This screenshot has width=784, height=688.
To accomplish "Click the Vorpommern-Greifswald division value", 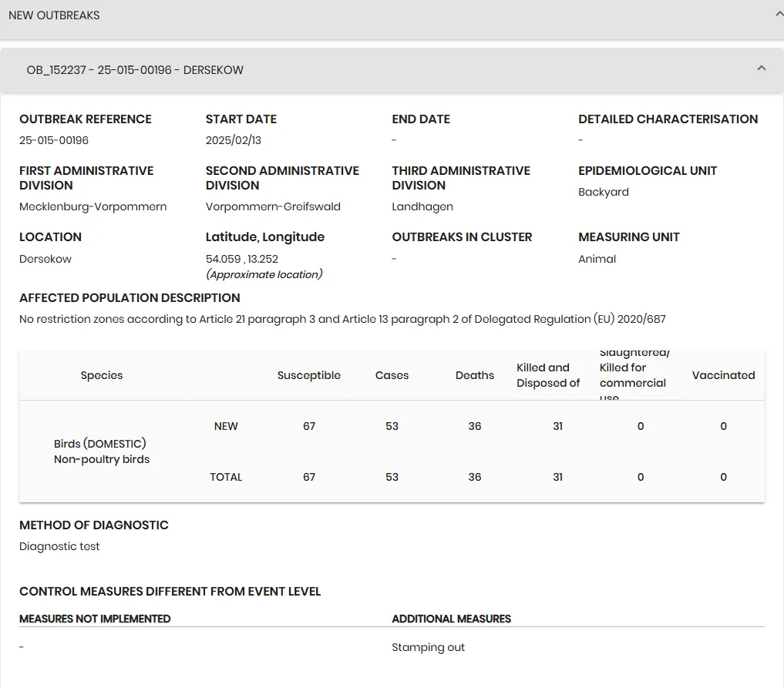I will 273,206.
